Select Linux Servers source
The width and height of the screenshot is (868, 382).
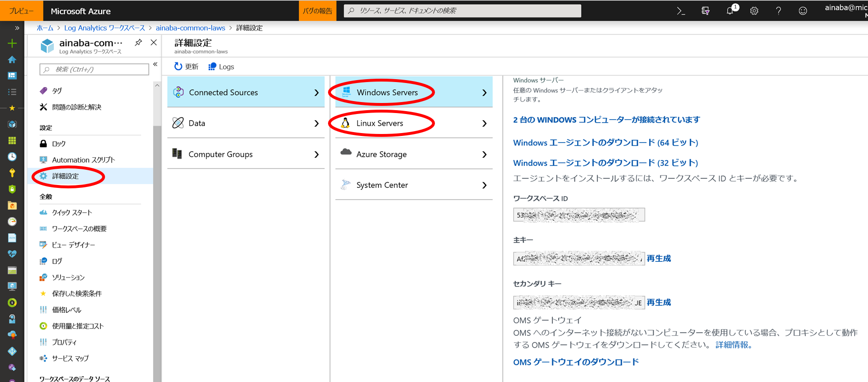[x=414, y=123]
